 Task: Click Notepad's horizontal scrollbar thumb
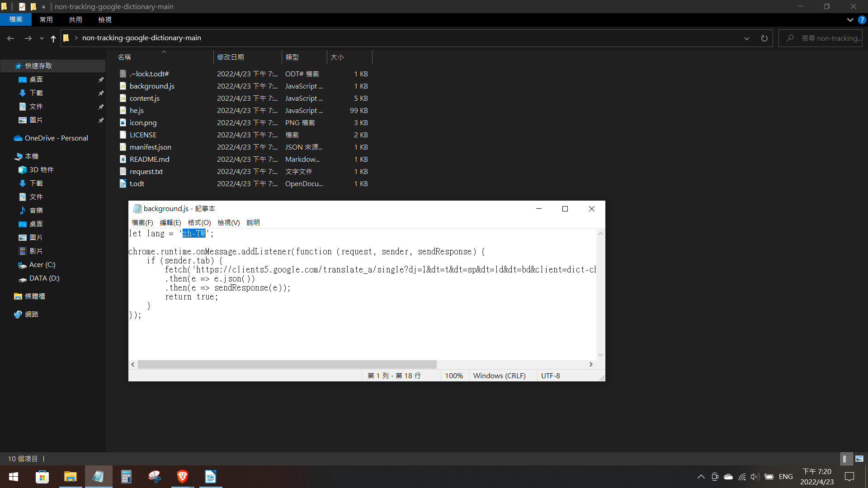pyautogui.click(x=287, y=364)
